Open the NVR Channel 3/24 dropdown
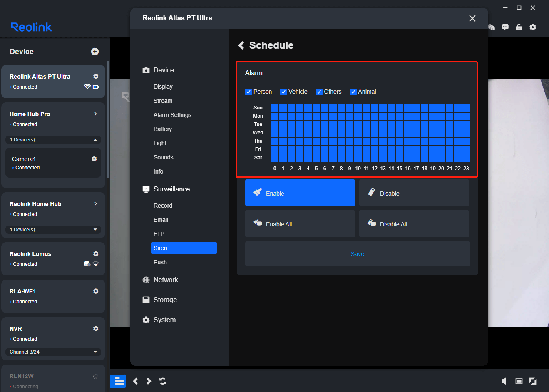 tap(53, 352)
